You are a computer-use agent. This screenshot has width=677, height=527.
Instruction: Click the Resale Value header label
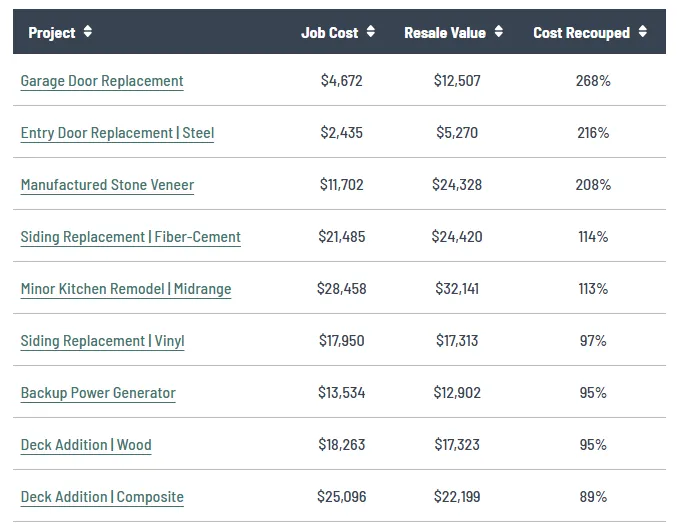445,32
